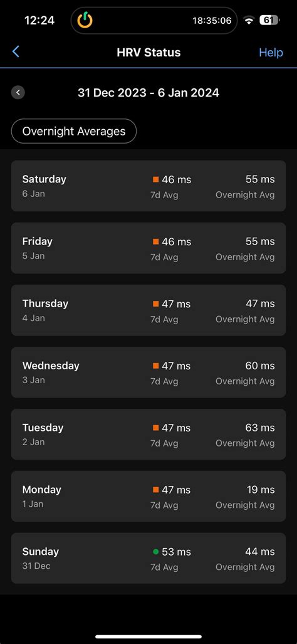
Task: Select the Tuesday 2 Jan row
Action: [x=148, y=434]
